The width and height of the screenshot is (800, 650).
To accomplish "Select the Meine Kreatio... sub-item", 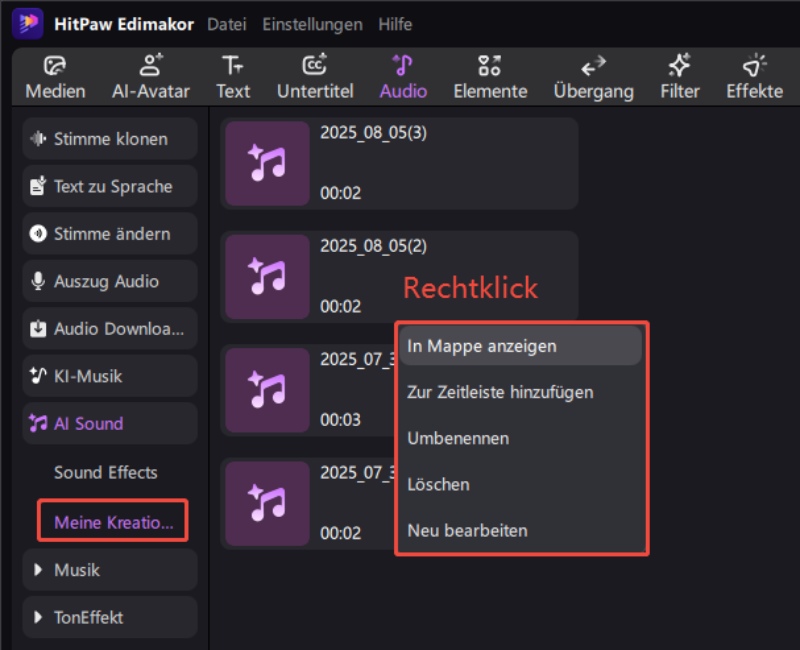I will 113,521.
